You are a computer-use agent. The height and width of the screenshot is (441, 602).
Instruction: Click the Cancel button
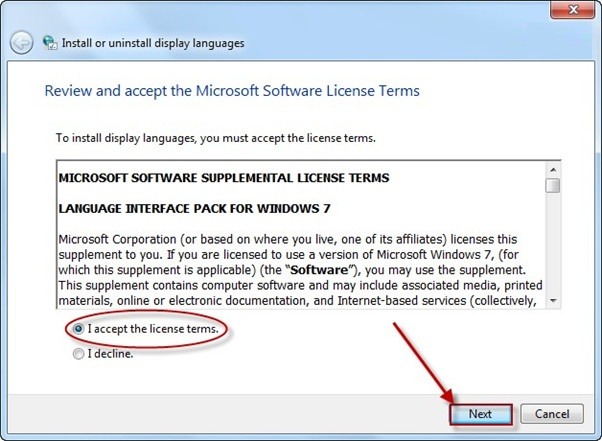point(552,414)
